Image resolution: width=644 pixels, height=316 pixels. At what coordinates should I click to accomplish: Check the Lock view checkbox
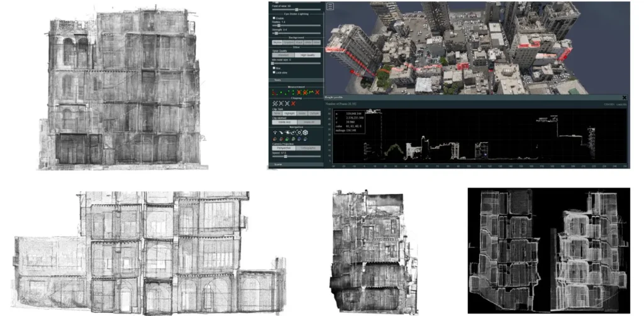tap(274, 73)
